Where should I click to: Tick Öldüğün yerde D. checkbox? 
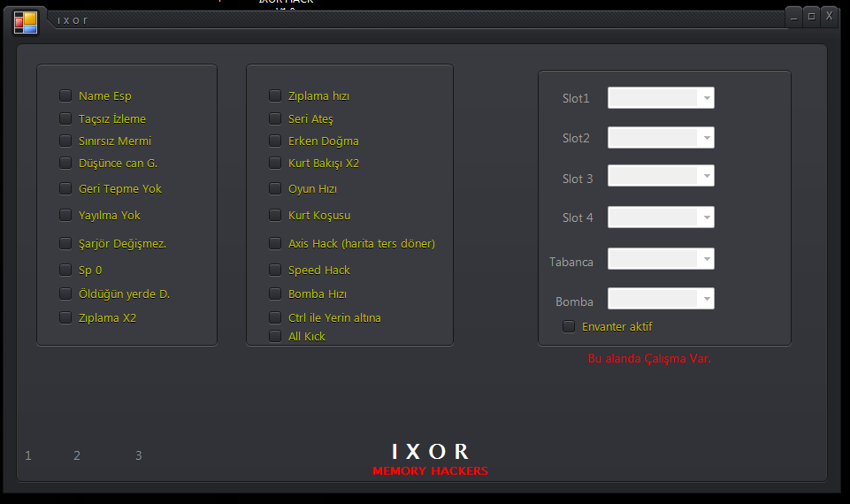coord(65,294)
